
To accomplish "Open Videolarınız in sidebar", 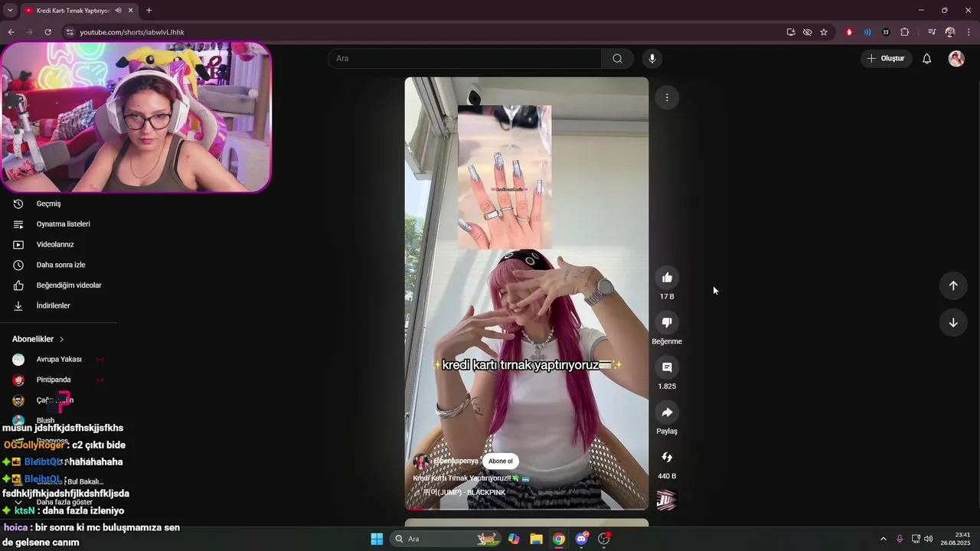I will (55, 245).
